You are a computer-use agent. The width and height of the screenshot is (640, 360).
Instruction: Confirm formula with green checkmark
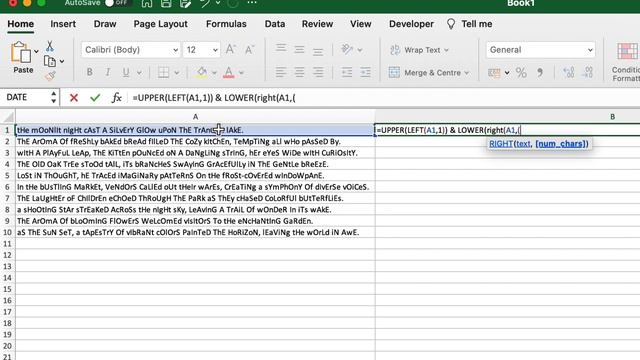click(x=95, y=98)
